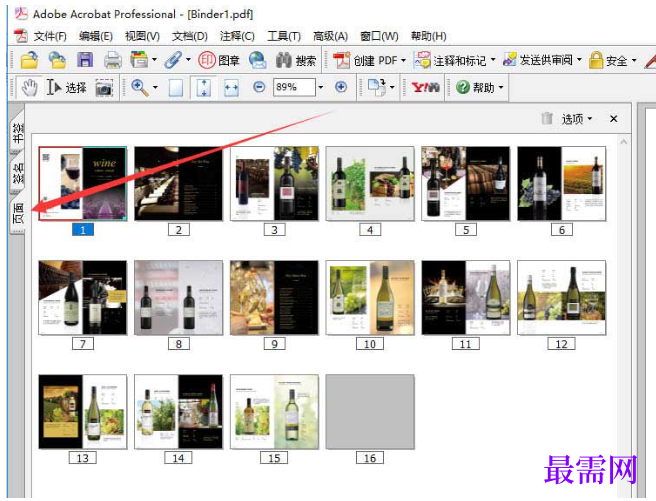This screenshot has width=656, height=501.
Task: Click the Print icon
Action: pyautogui.click(x=113, y=60)
